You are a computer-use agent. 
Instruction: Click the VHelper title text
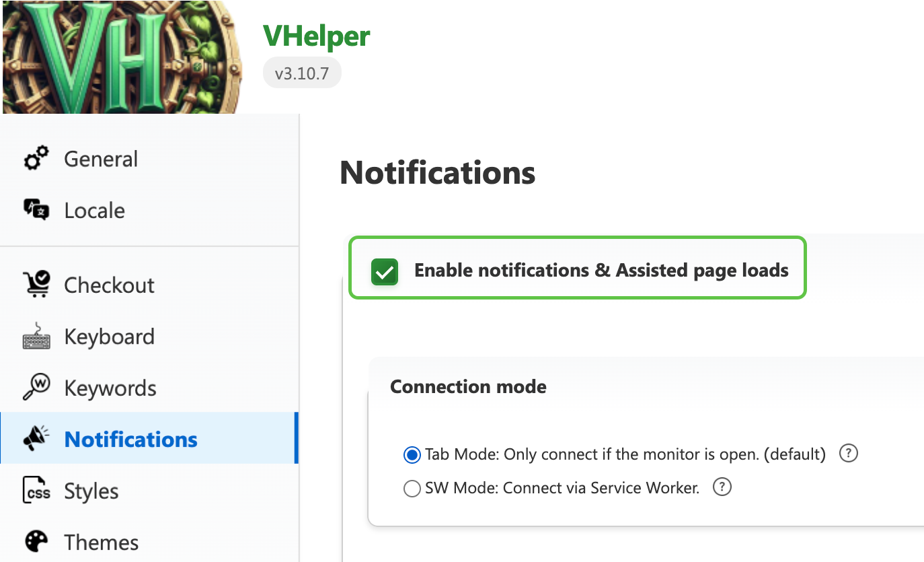(316, 35)
